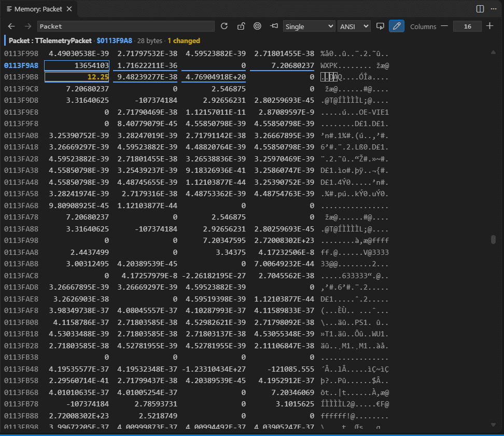Open the Single data type dropdown
The width and height of the screenshot is (504, 436).
[309, 26]
